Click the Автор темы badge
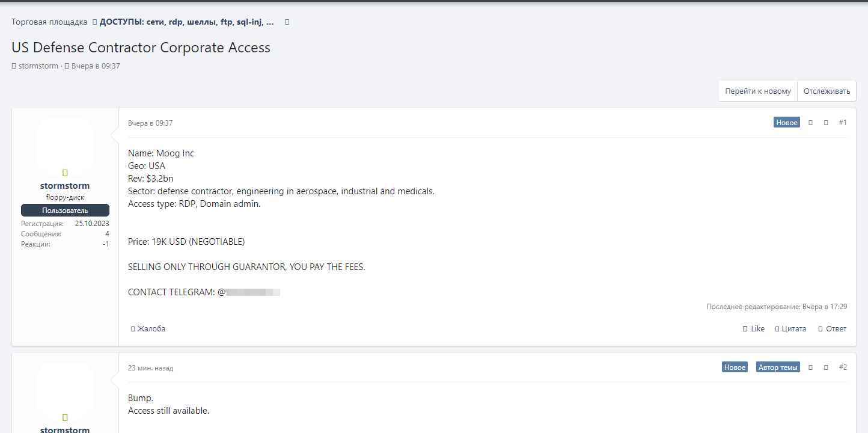 click(x=778, y=367)
